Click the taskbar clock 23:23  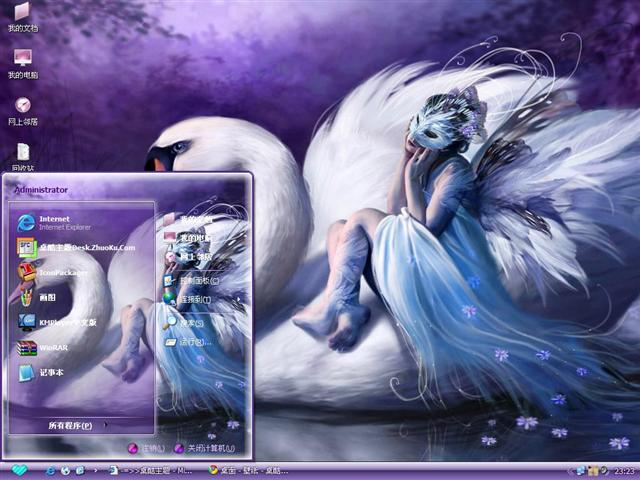tap(624, 471)
